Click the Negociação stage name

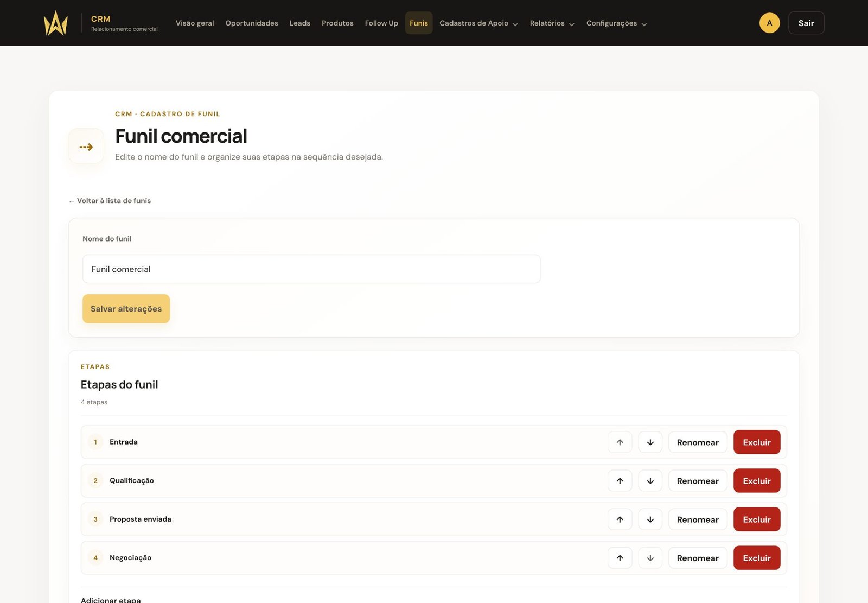(x=130, y=557)
